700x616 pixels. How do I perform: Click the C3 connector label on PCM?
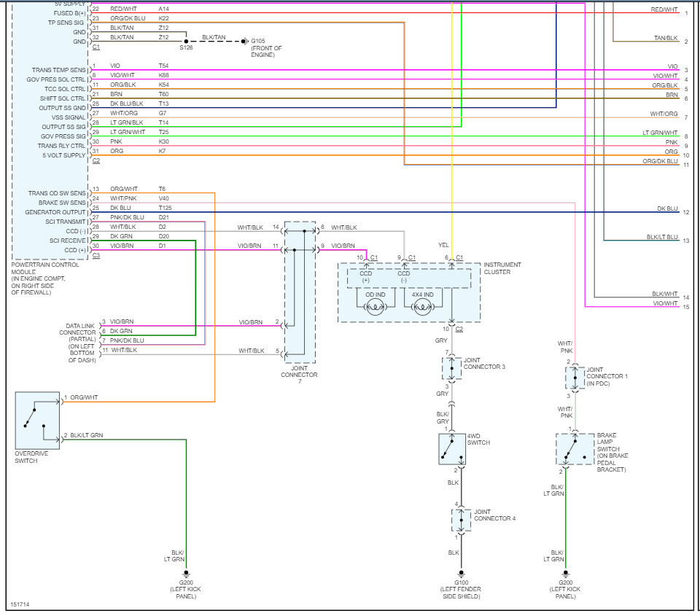click(96, 255)
